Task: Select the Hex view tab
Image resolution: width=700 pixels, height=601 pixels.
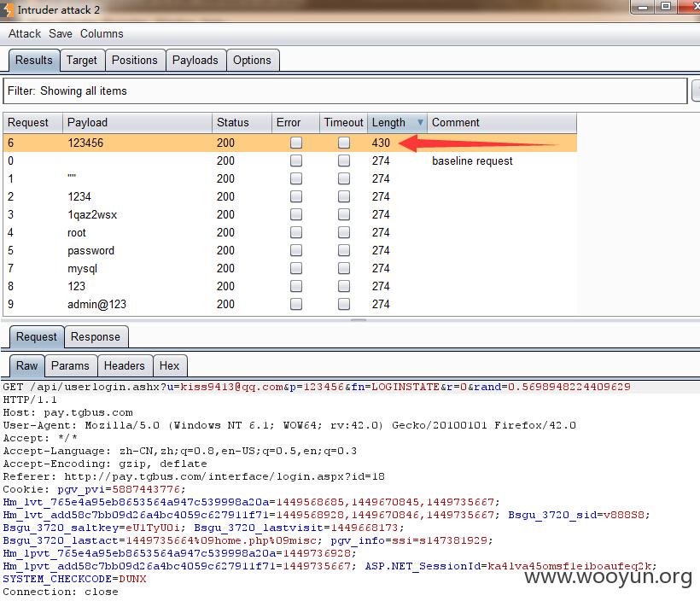Action: pos(169,365)
